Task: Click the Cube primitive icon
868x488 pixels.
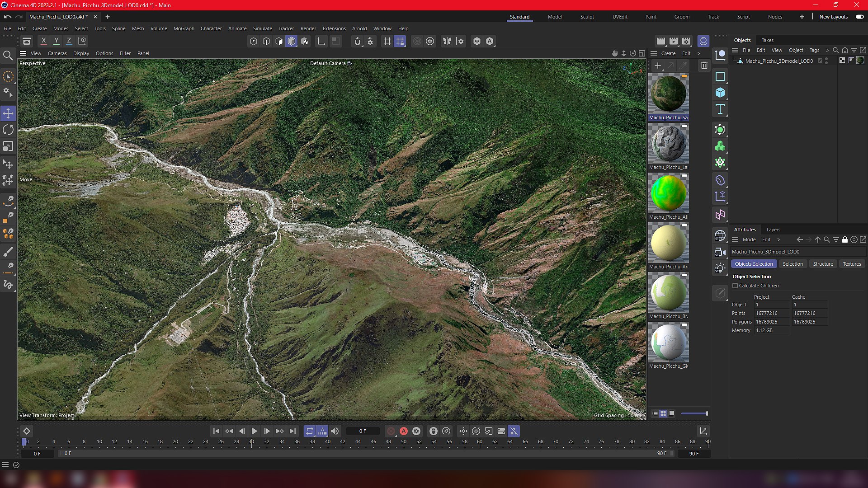Action: tap(720, 93)
